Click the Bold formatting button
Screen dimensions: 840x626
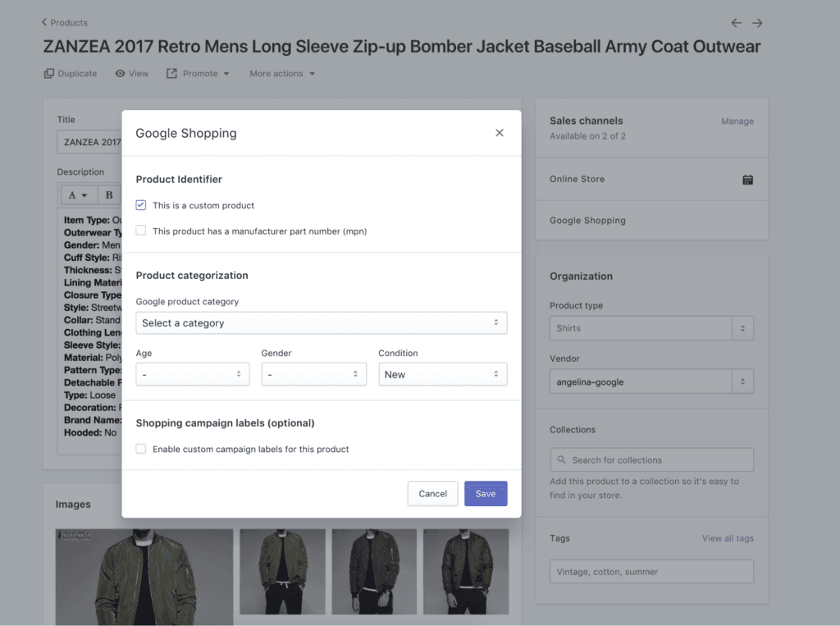pos(109,195)
